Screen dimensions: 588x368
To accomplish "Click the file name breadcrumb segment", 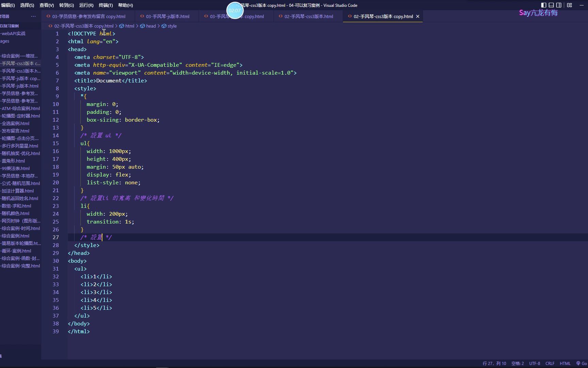I will [84, 26].
